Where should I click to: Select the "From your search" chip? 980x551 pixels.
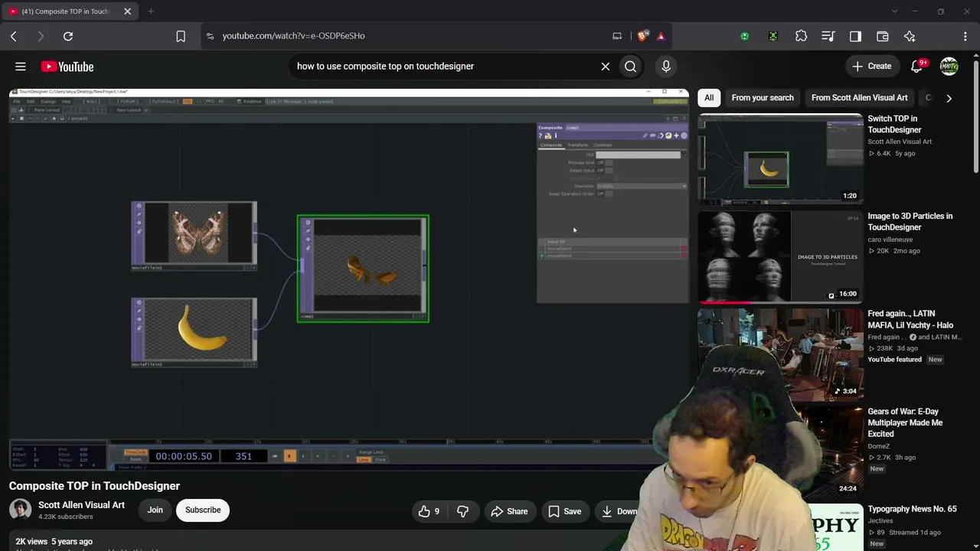click(x=763, y=98)
